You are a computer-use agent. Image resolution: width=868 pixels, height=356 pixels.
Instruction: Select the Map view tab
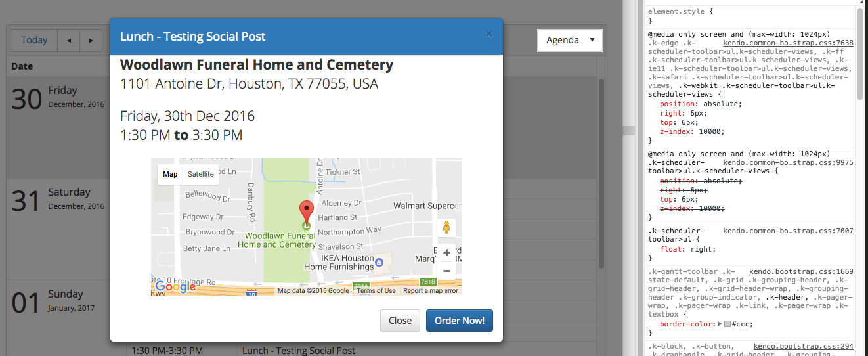[x=170, y=174]
